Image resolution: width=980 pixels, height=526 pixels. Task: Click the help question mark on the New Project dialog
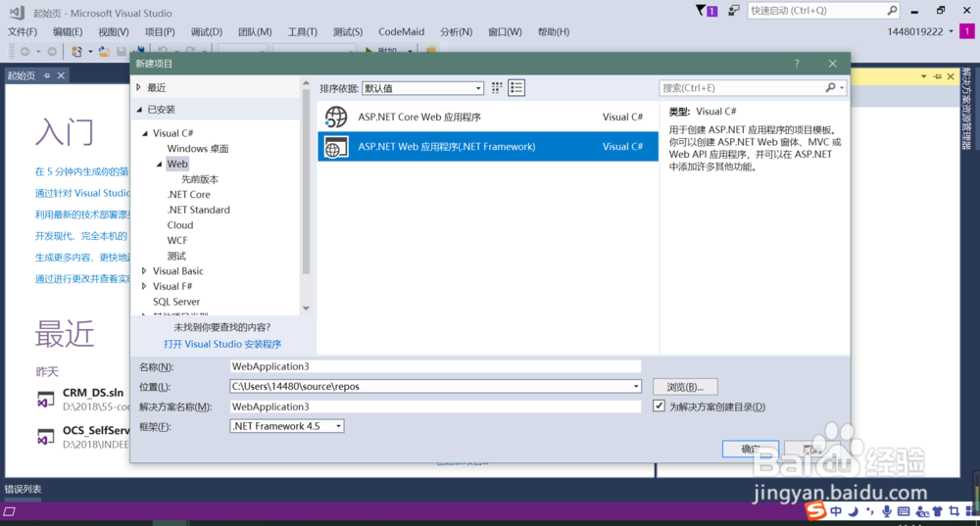(x=796, y=64)
